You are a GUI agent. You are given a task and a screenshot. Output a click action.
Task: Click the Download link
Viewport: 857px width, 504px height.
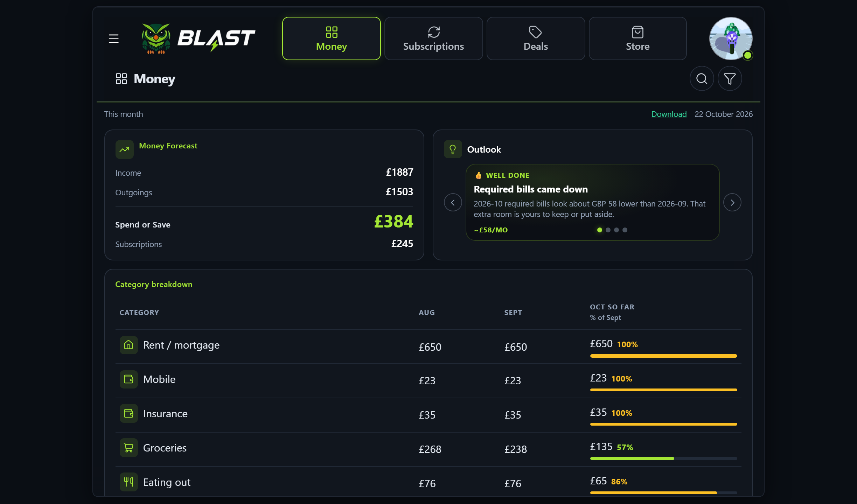click(669, 114)
